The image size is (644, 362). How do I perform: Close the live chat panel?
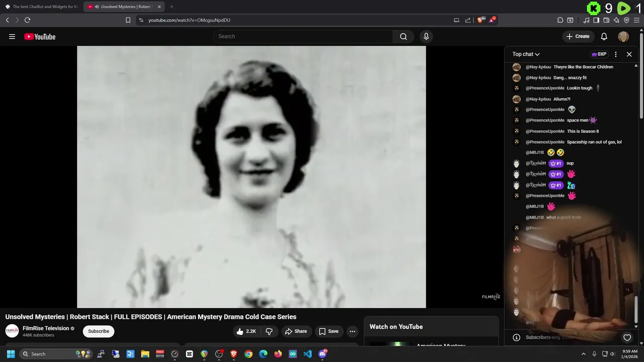[629, 54]
